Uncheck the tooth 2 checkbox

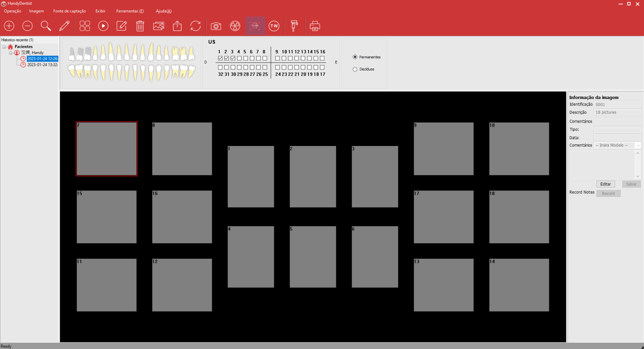[x=226, y=58]
